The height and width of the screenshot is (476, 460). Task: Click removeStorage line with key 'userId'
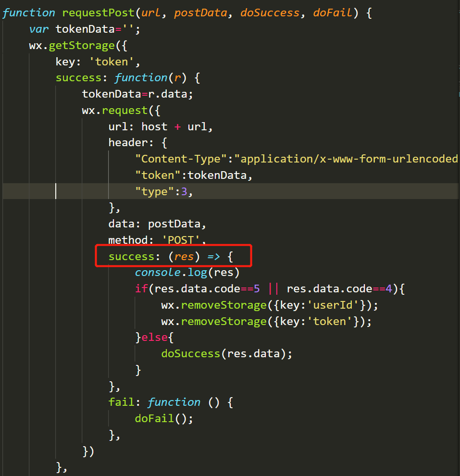[270, 305]
